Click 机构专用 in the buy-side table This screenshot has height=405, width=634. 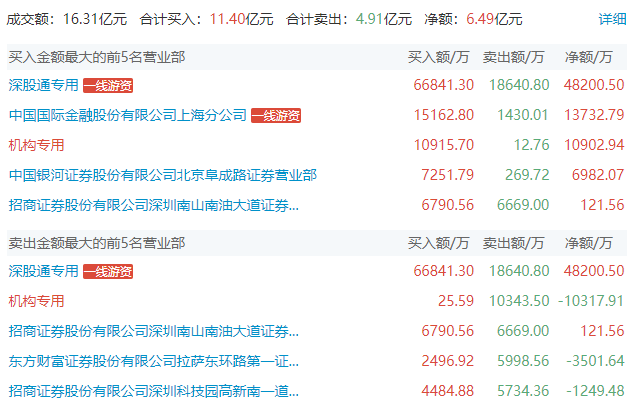[x=36, y=145]
